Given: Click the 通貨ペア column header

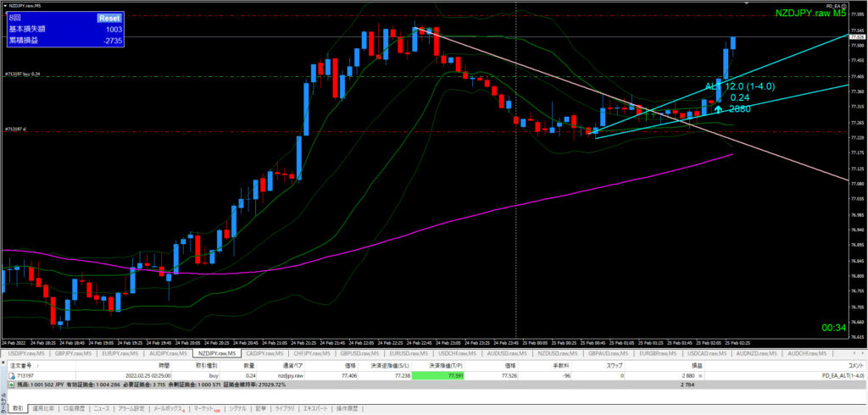Looking at the screenshot, I should tap(292, 366).
